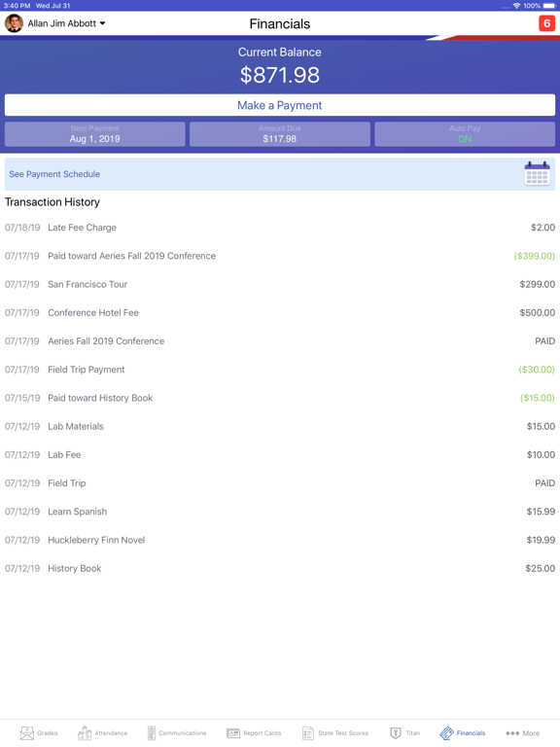The height and width of the screenshot is (747, 560).
Task: Open the Titan tab icon
Action: click(x=396, y=732)
